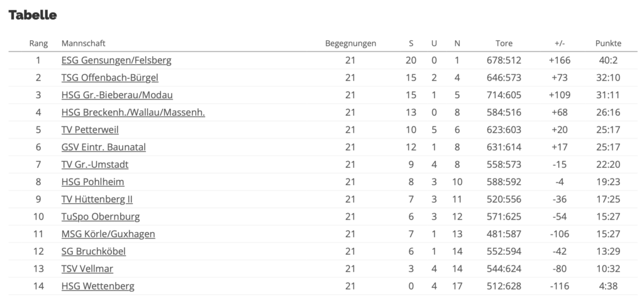The width and height of the screenshot is (644, 307).
Task: Click TSG Offenbach-Bürgel team link
Action: [109, 78]
